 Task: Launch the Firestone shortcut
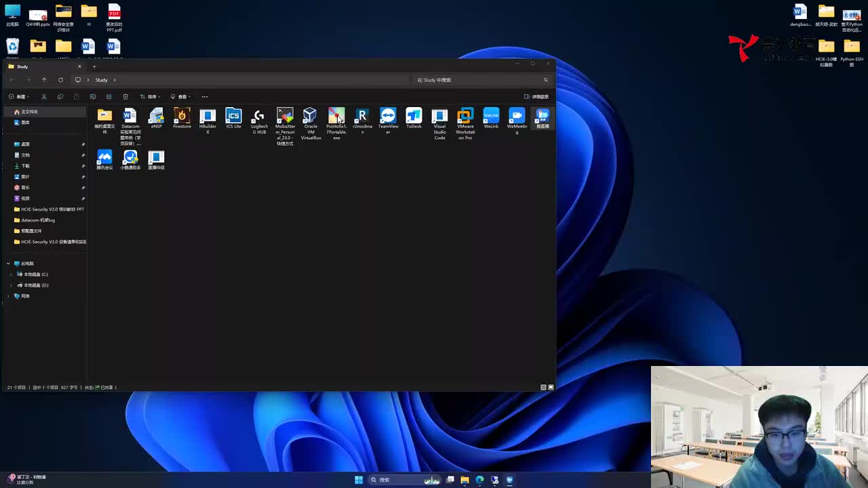tap(182, 119)
